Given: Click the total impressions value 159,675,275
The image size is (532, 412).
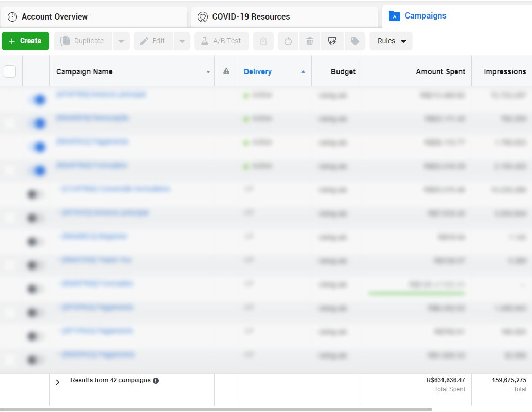Looking at the screenshot, I should [509, 380].
